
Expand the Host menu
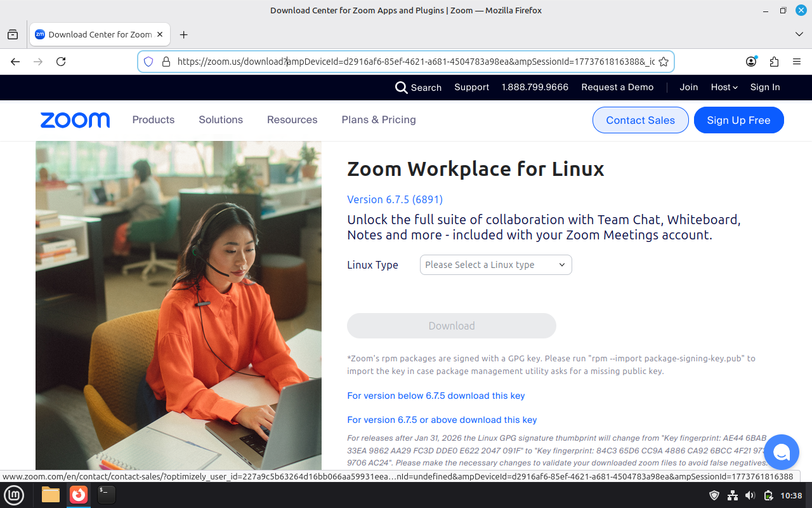[x=724, y=88]
